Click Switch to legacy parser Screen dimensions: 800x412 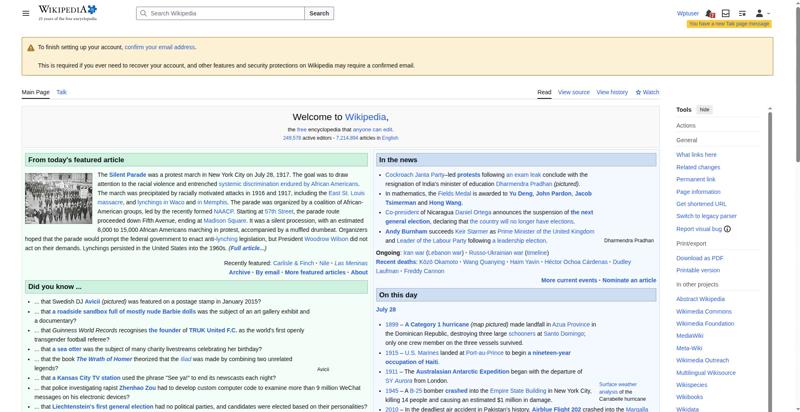[706, 216]
